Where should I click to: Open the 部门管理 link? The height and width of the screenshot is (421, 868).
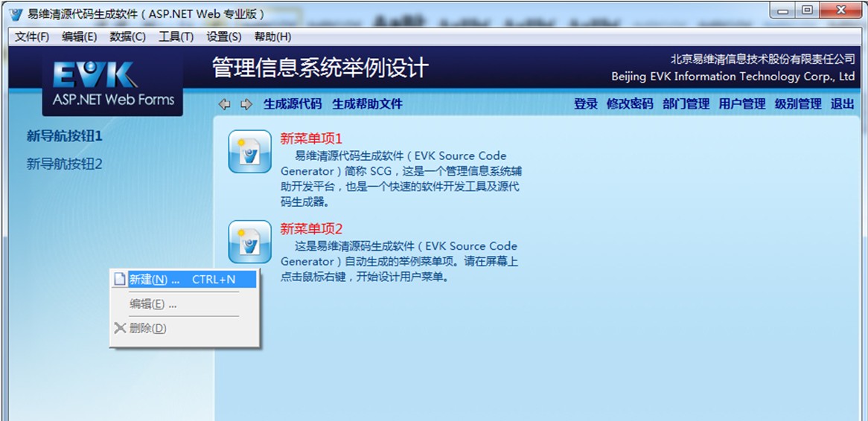686,104
